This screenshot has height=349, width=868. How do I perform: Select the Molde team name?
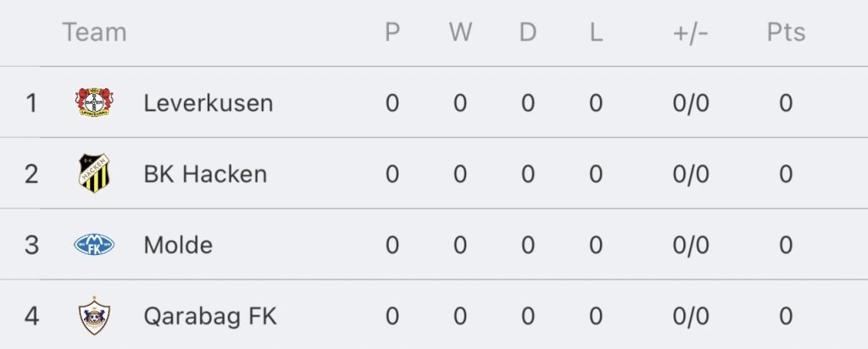point(178,246)
